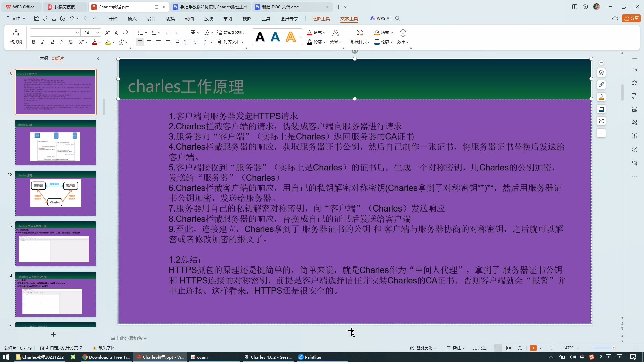
Task: Open the 转换智能图形 (convert to SmartArt) icon
Action: pos(230,32)
